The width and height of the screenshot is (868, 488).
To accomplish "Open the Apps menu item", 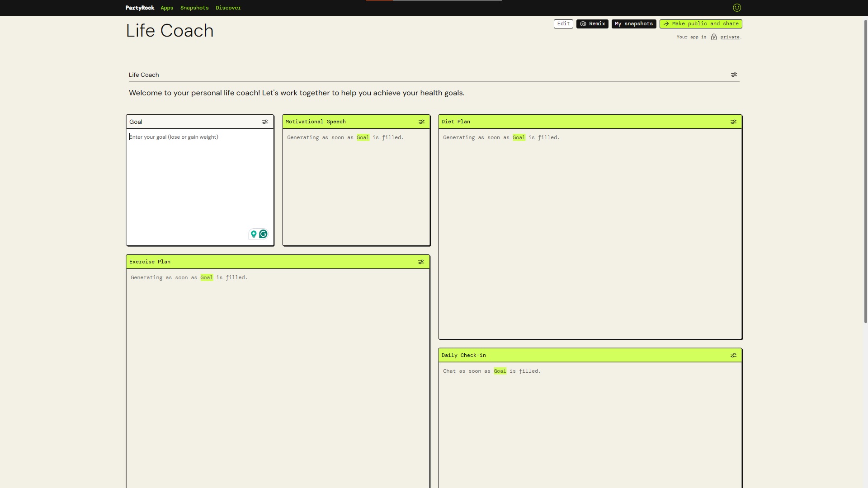I will click(167, 8).
